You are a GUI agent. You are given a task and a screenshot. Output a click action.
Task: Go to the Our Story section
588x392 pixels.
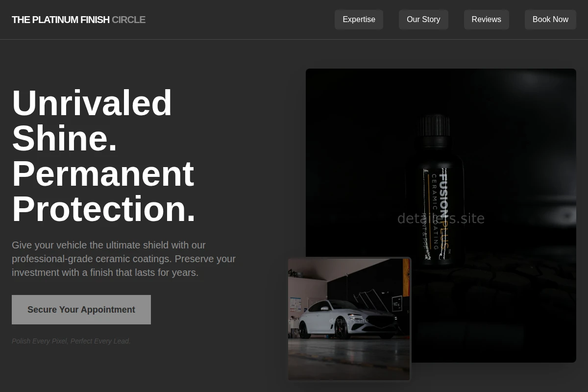pos(423,20)
